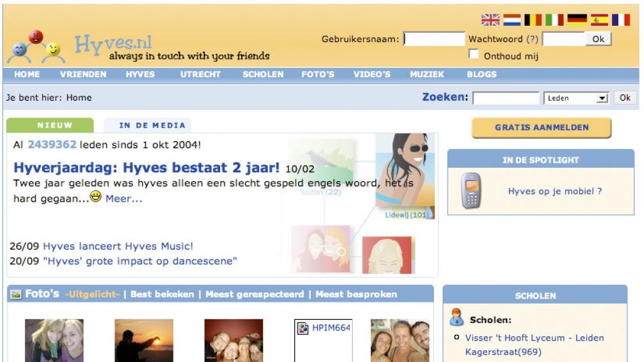Focus the Gebruikersnaam input field
This screenshot has height=362, width=644.
coord(434,39)
